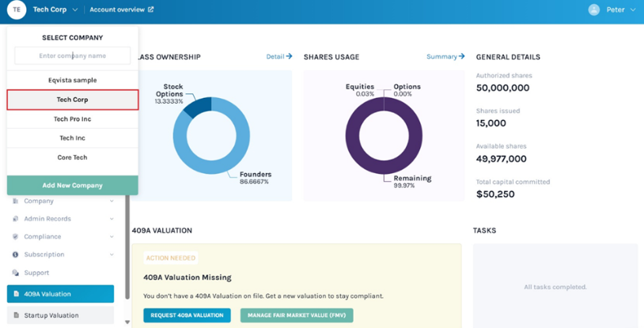Open Support in the sidebar
Screen dimensions: 644x328
click(36, 273)
